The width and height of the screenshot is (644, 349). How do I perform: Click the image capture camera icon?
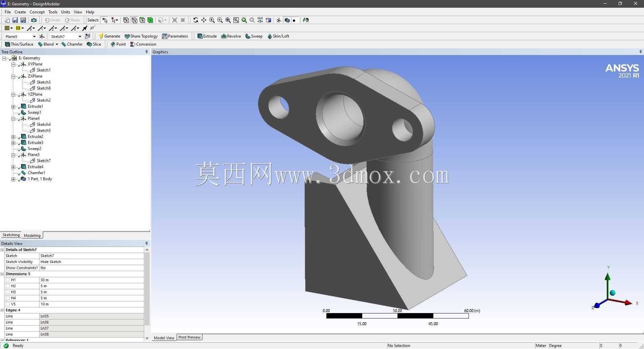34,20
